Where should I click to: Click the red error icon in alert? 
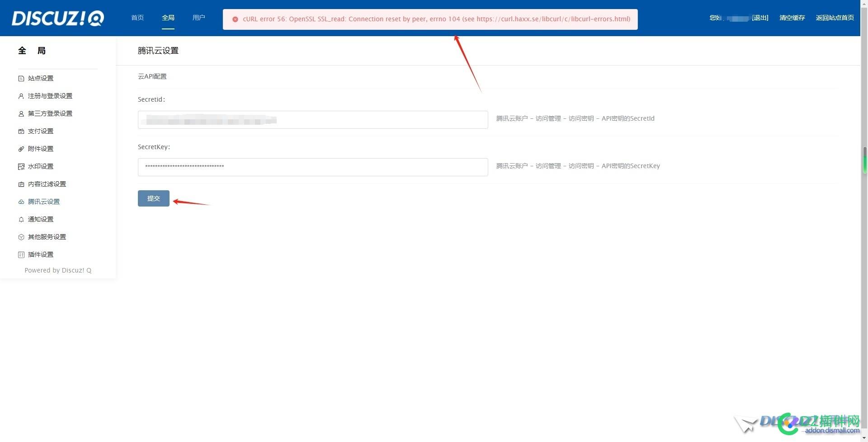tap(235, 19)
